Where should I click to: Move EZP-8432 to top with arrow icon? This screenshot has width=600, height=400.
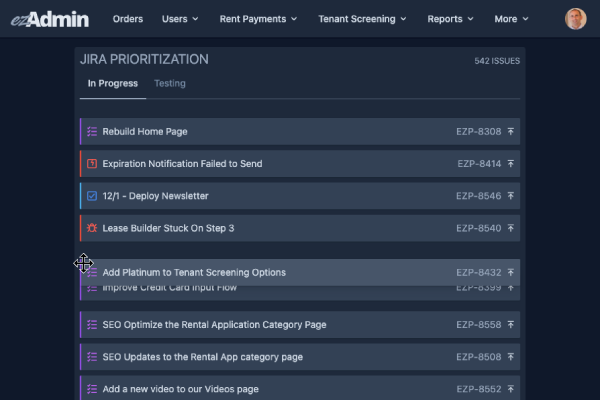510,273
